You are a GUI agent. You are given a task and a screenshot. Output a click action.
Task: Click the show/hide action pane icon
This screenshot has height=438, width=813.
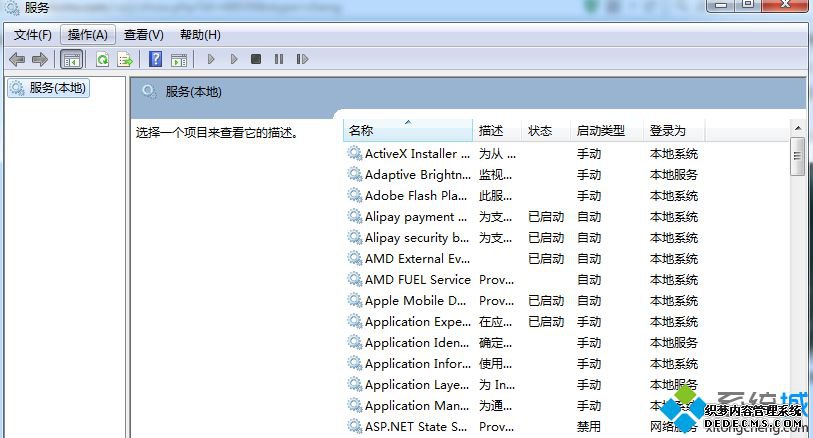(179, 60)
